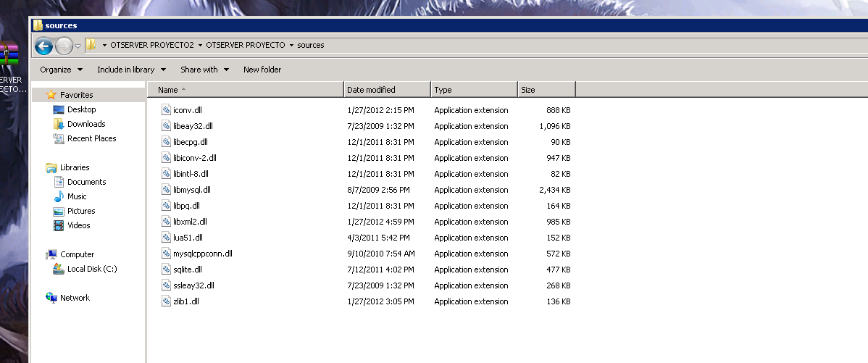Click the file name lua51.dll
Viewport: 868px width, 363px height.
188,238
